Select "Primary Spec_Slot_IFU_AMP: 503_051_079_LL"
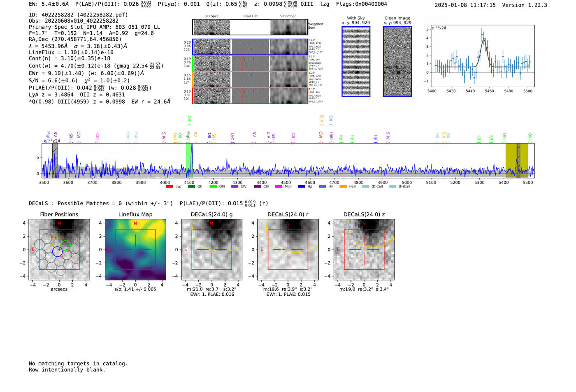This screenshot has width=576, height=392. pos(95,27)
